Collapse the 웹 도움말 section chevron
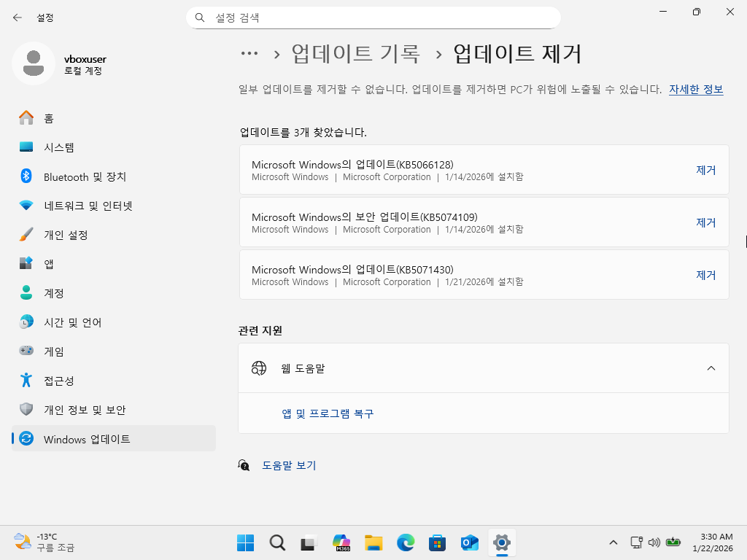Image resolution: width=747 pixels, height=560 pixels. tap(711, 368)
